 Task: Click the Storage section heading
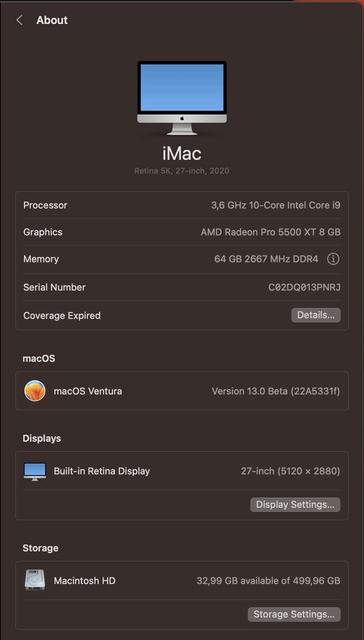41,548
